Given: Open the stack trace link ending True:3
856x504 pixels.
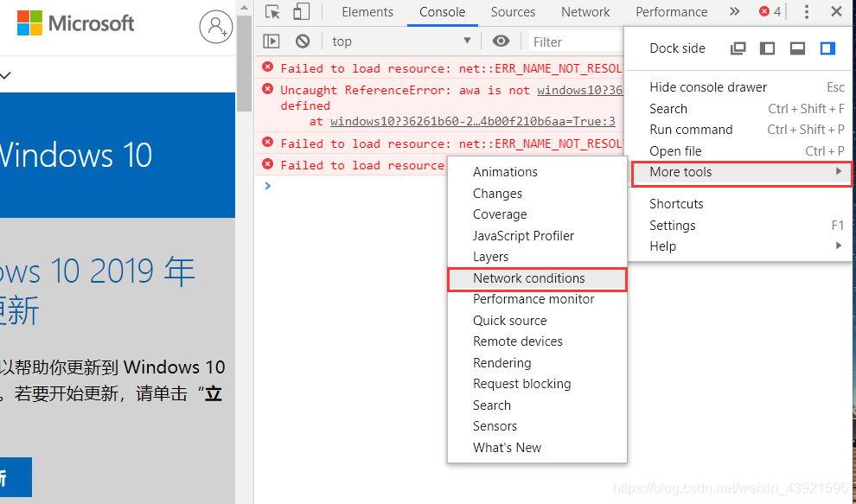Looking at the screenshot, I should tap(473, 121).
